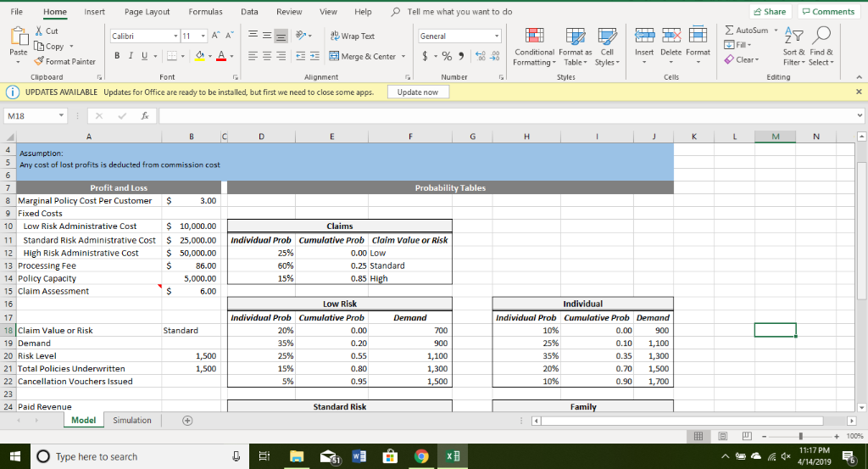Image resolution: width=868 pixels, height=469 pixels.
Task: Open the Simulation sheet tab
Action: tap(131, 421)
